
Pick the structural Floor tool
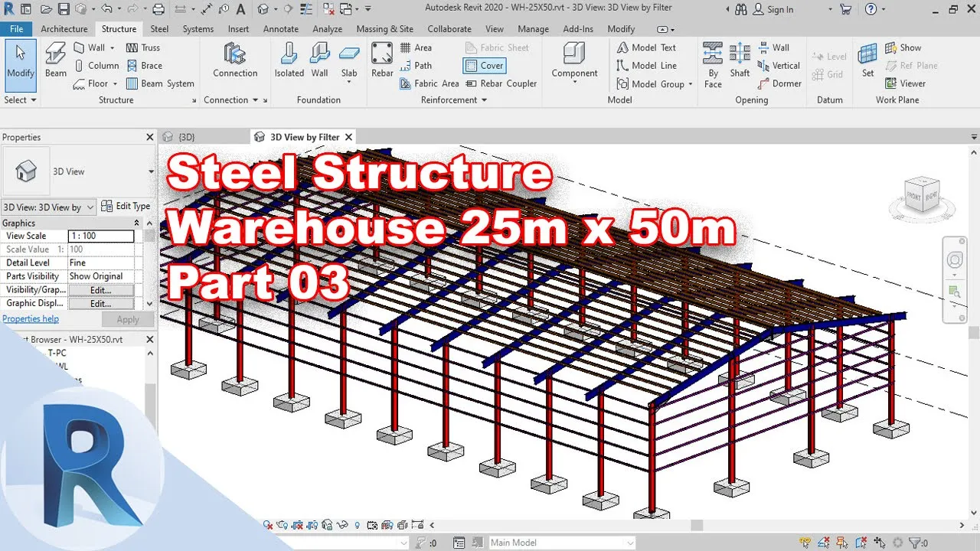tap(91, 83)
